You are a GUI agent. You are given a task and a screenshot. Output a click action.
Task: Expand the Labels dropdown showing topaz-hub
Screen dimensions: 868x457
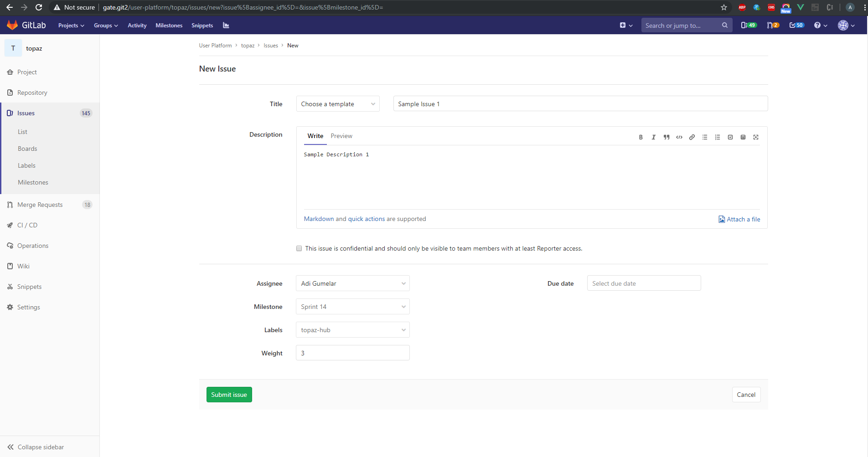pos(352,330)
